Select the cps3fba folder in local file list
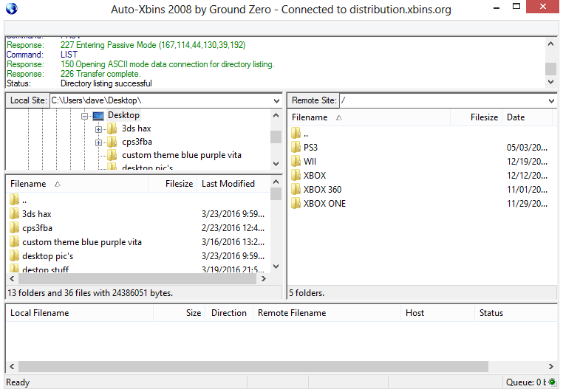Image resolution: width=563 pixels, height=392 pixels. [x=38, y=228]
